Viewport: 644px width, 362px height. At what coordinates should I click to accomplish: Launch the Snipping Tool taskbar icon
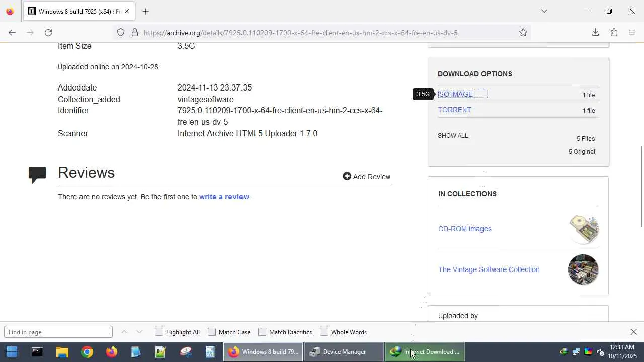point(186,352)
